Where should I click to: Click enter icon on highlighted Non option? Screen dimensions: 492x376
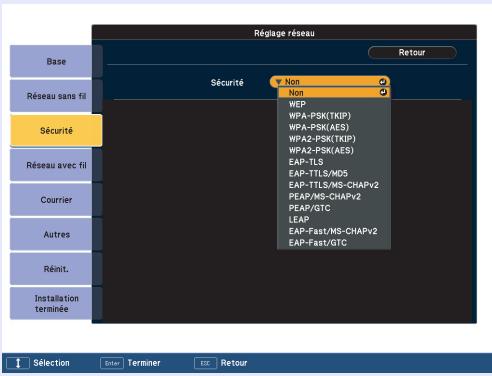[x=383, y=92]
